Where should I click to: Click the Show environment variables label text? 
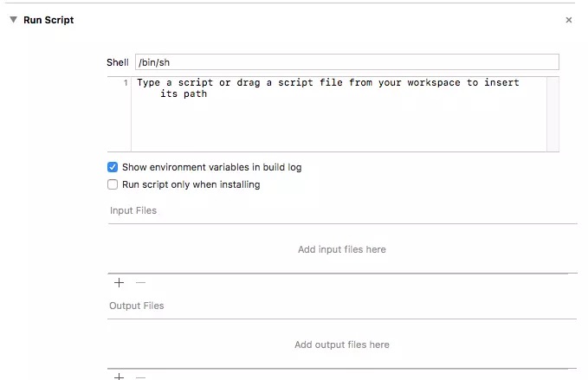(x=212, y=167)
